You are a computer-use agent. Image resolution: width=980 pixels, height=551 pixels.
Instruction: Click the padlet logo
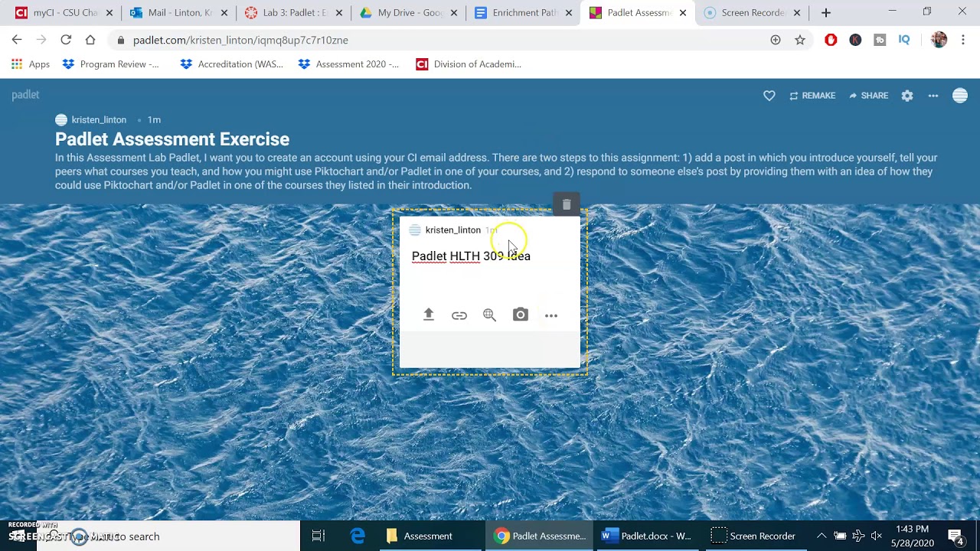[25, 95]
